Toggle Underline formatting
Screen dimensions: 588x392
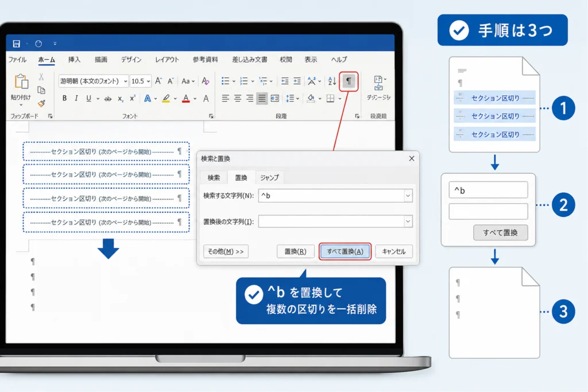coord(88,98)
